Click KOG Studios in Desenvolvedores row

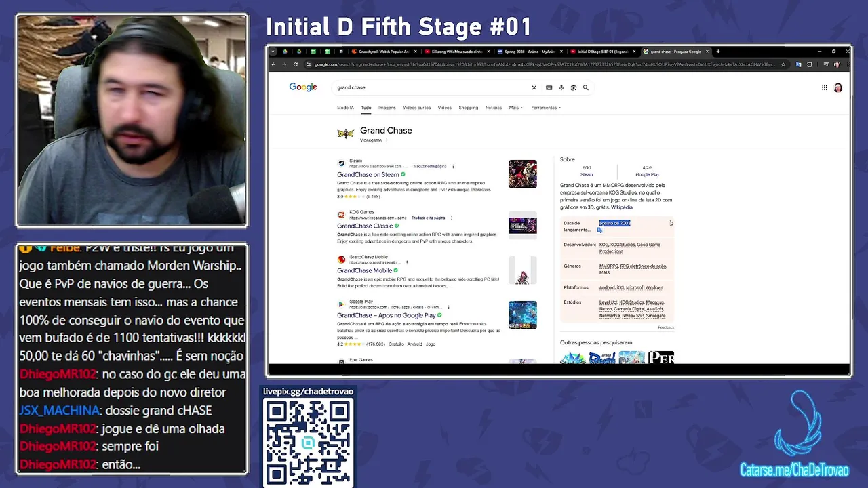coord(623,245)
